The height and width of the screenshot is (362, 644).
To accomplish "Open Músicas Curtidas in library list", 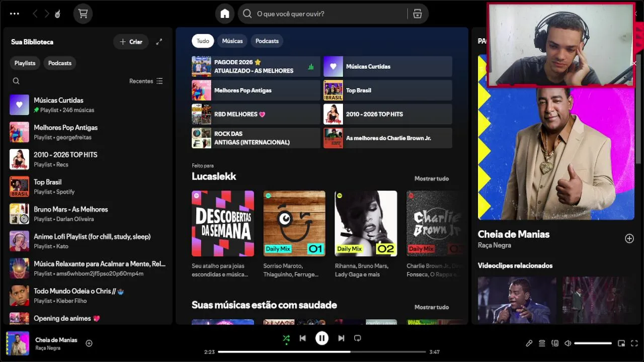I will [88, 105].
